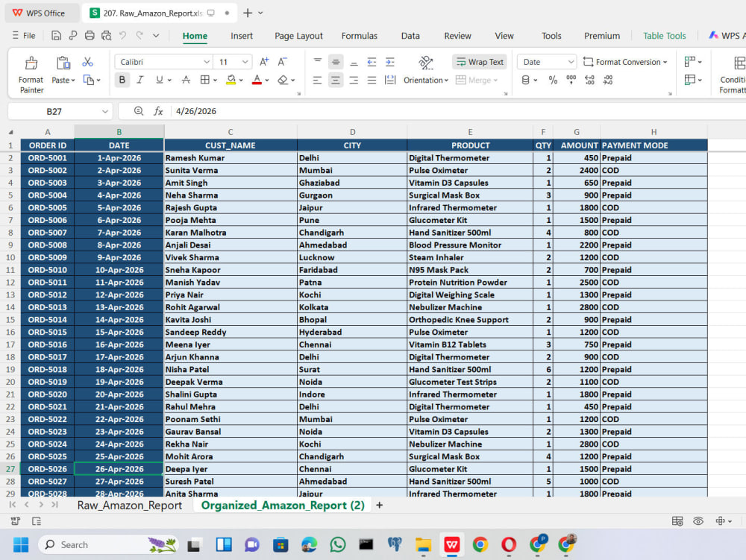
Task: Decrease font size with A- icon
Action: tap(282, 61)
